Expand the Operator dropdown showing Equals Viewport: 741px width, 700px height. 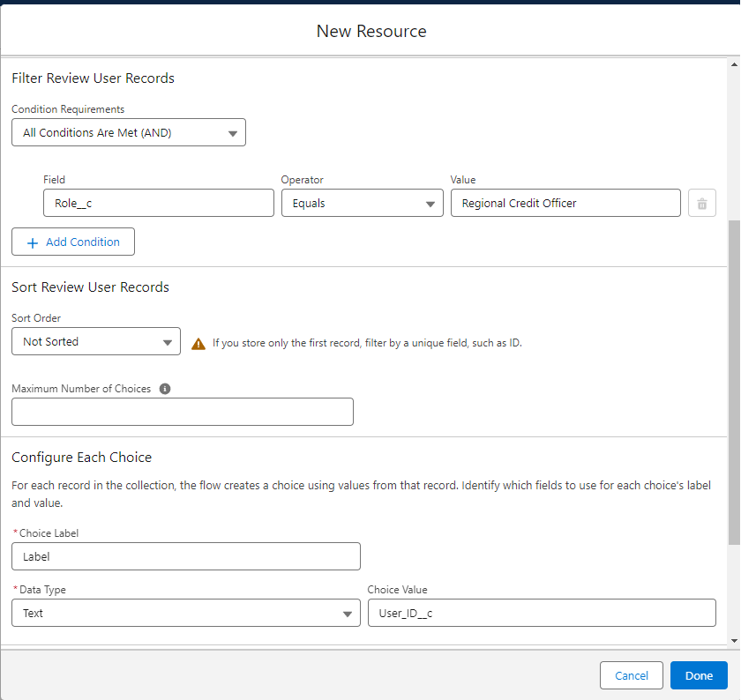[362, 204]
